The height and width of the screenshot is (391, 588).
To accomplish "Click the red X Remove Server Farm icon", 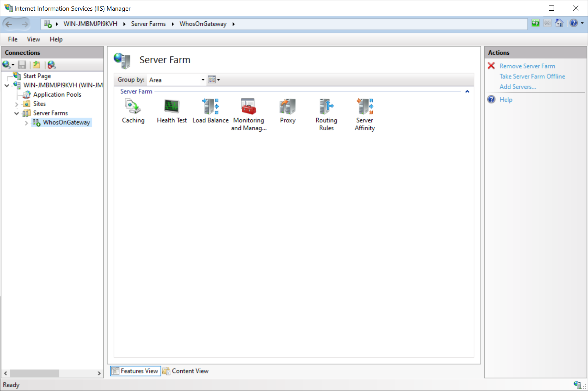I will pyautogui.click(x=491, y=66).
